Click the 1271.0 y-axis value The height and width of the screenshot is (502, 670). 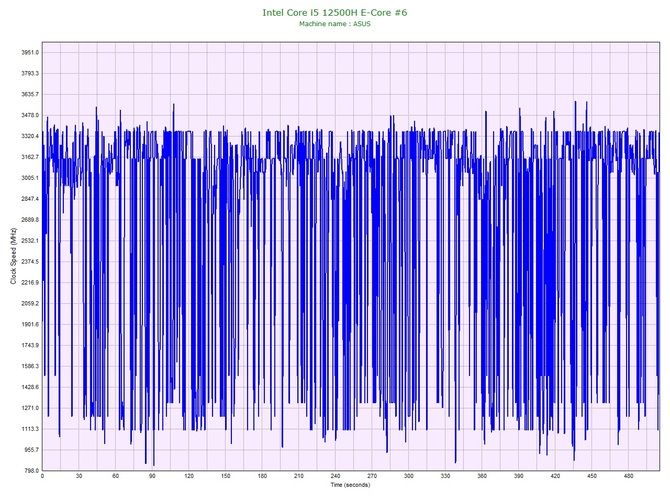coord(30,408)
